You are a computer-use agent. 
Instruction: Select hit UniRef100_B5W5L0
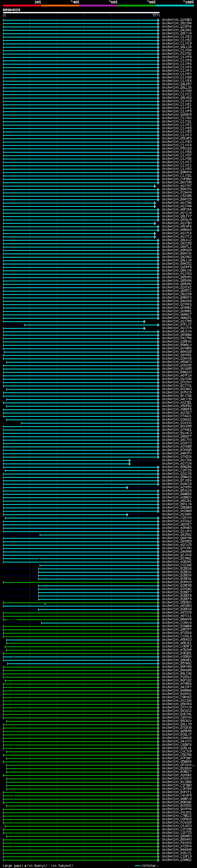pos(177,345)
